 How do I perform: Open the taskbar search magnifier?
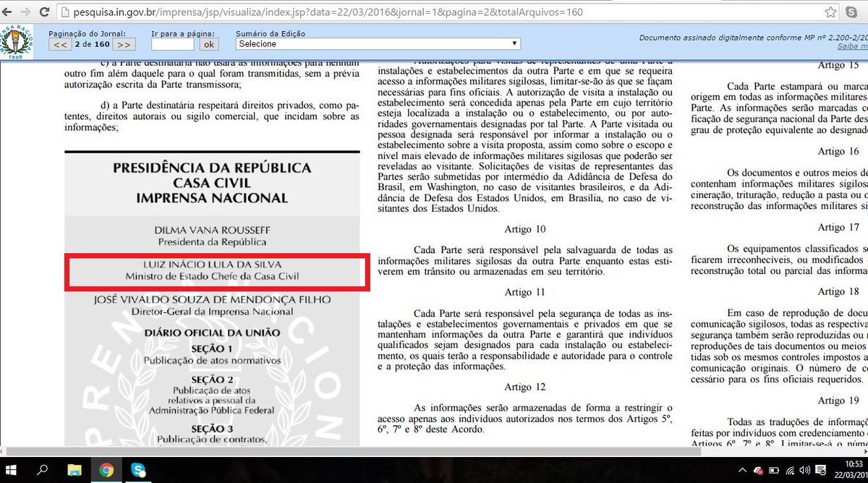point(43,471)
